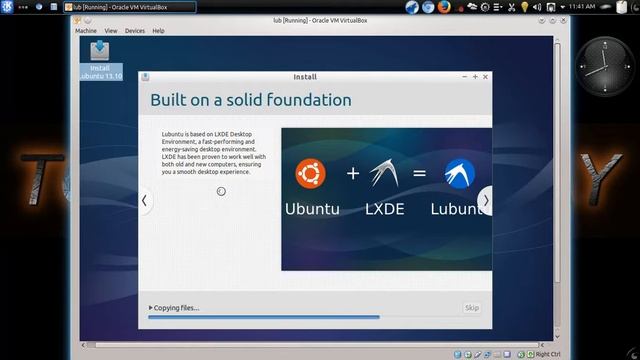Open the Help menu in VirtualBox
Viewport: 640px width, 360px height.
158,31
